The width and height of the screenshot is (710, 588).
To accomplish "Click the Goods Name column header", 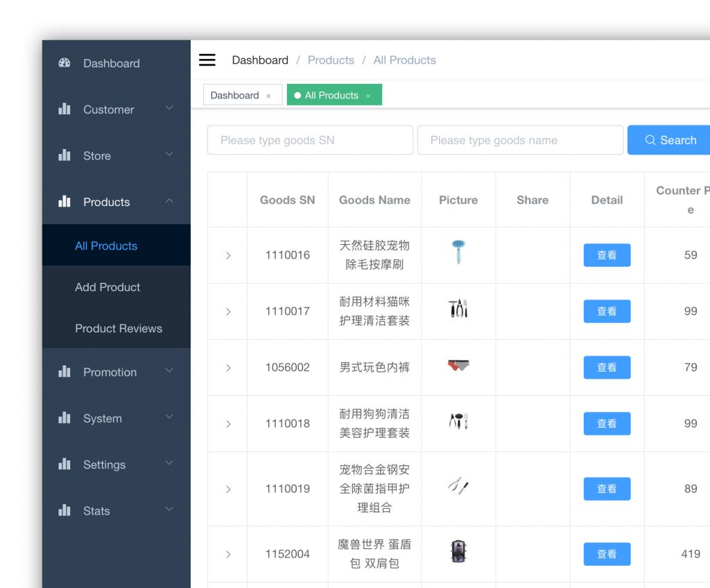I will pos(374,200).
